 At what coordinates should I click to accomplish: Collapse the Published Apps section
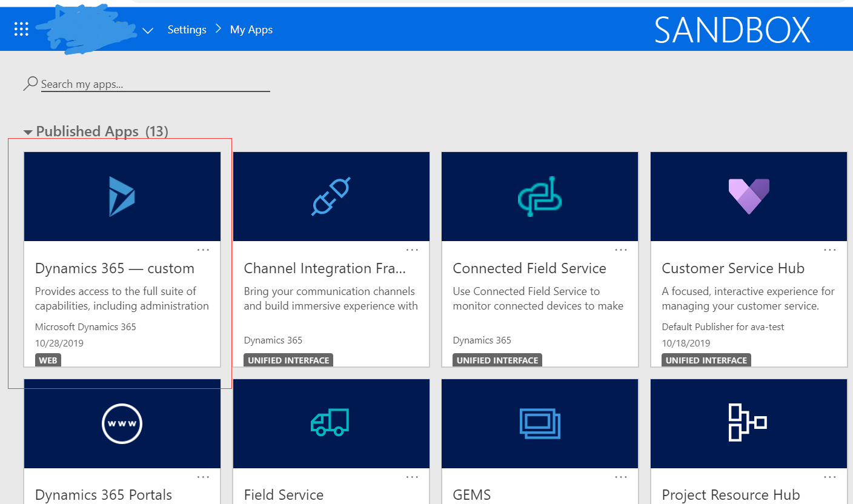point(28,132)
